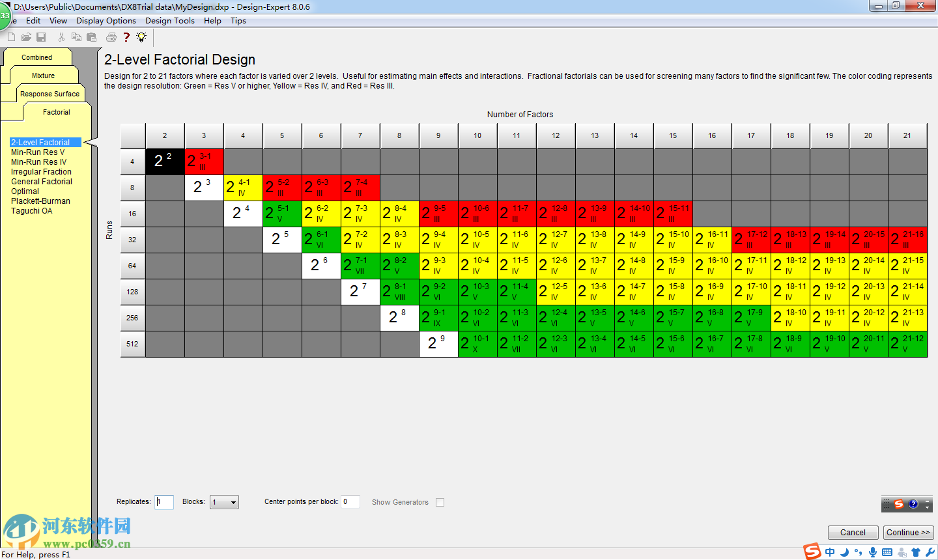Screen dimensions: 938x560
Task: Click the Cancel button
Action: 853,533
